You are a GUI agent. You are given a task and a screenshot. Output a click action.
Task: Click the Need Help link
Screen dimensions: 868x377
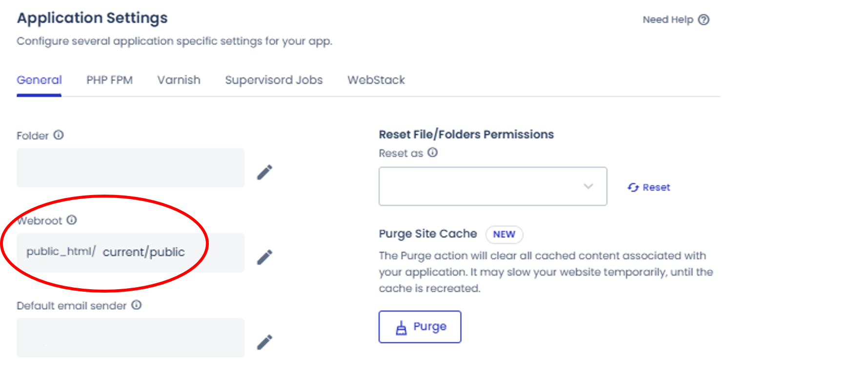667,20
